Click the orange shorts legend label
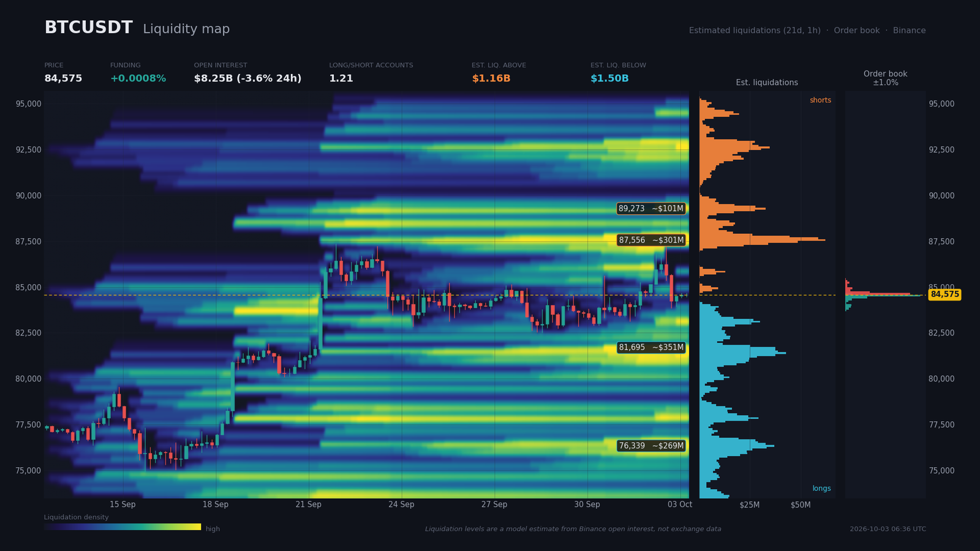980x551 pixels. click(820, 100)
